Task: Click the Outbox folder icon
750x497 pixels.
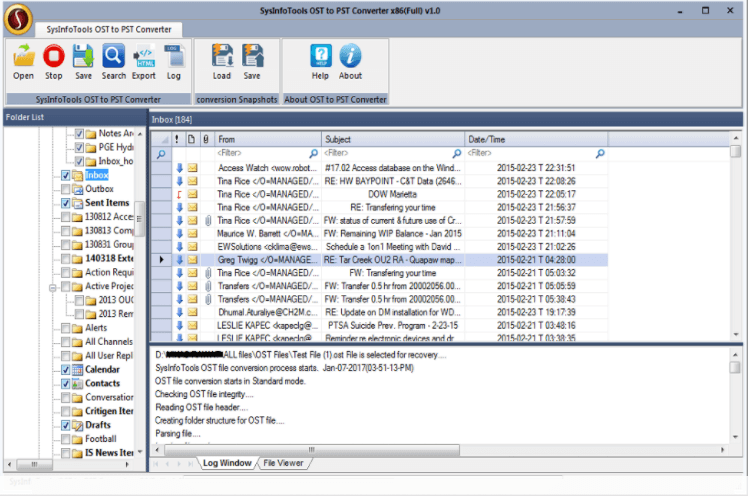Action: (77, 189)
